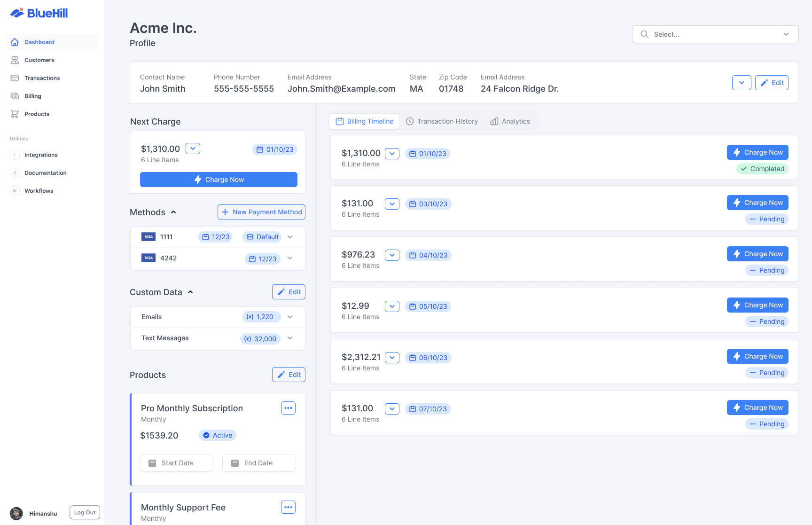
Task: Click the Transactions card icon in sidebar
Action: (x=15, y=78)
